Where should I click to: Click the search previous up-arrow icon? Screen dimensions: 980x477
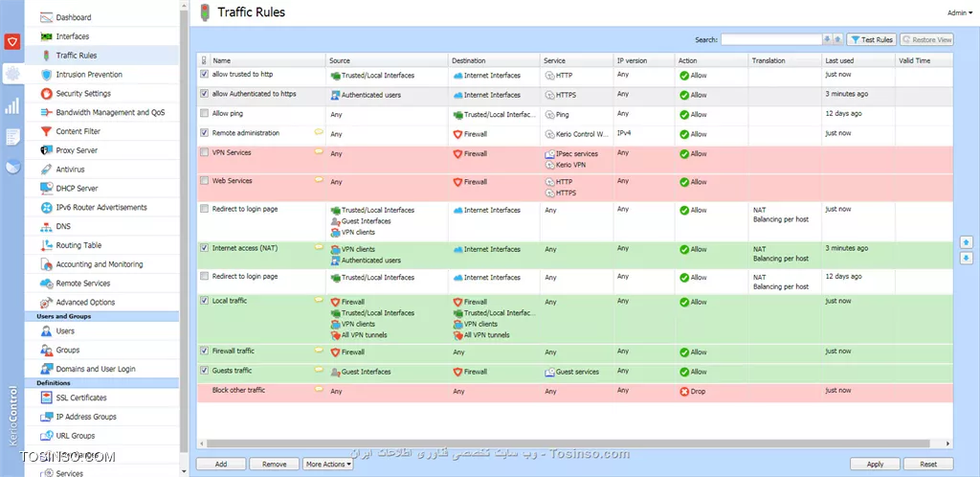click(x=838, y=39)
